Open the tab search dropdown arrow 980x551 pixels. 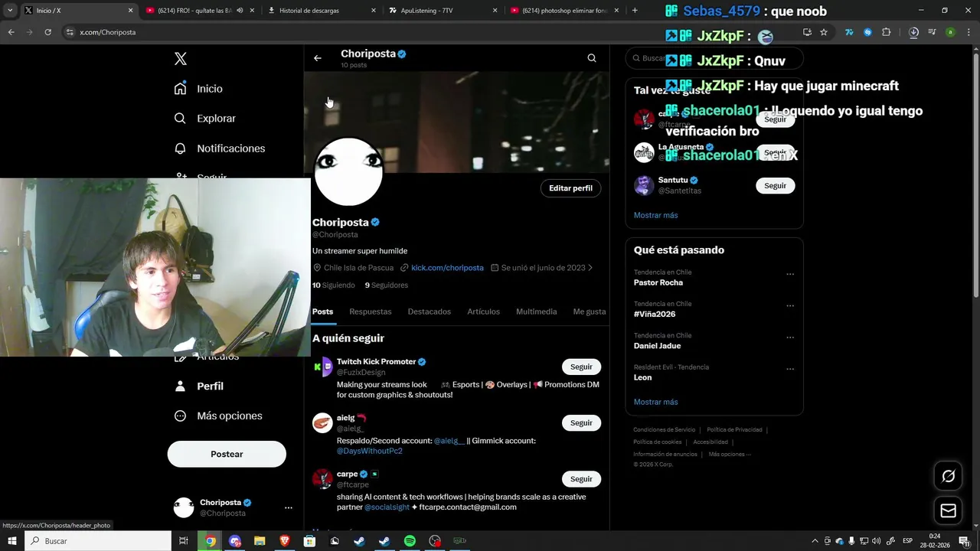point(10,11)
